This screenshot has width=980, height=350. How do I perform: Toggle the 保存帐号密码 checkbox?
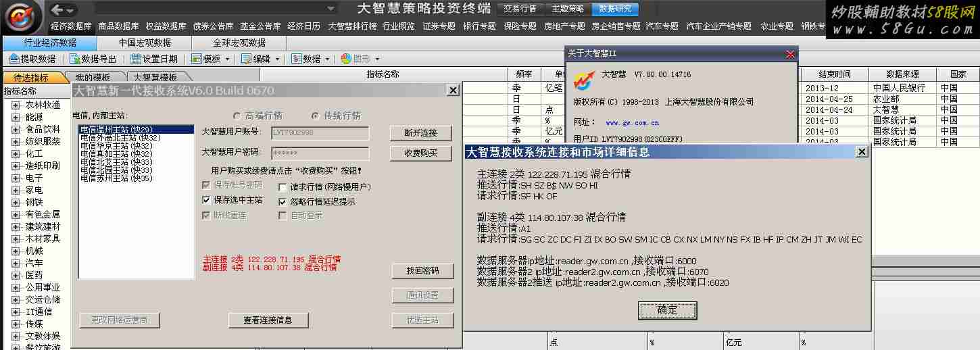(207, 185)
